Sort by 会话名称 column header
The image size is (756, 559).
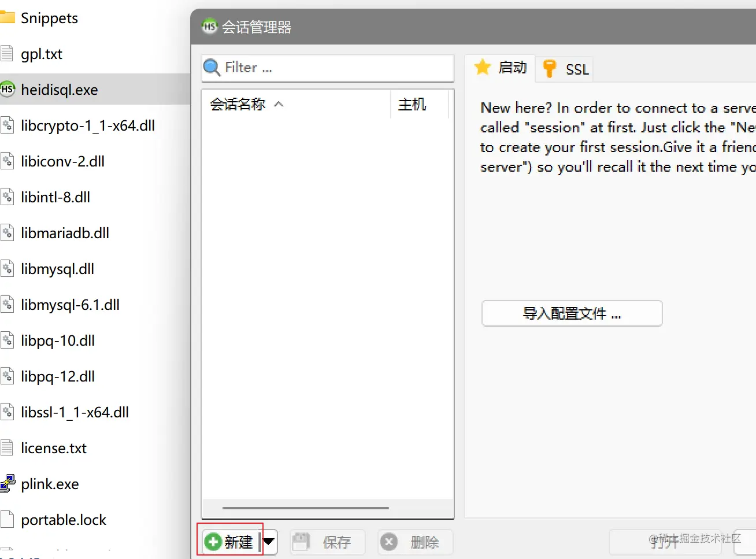point(296,105)
